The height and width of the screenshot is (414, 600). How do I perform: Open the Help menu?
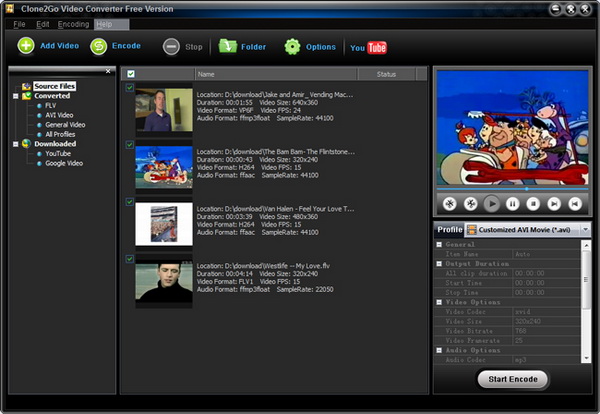pos(104,23)
